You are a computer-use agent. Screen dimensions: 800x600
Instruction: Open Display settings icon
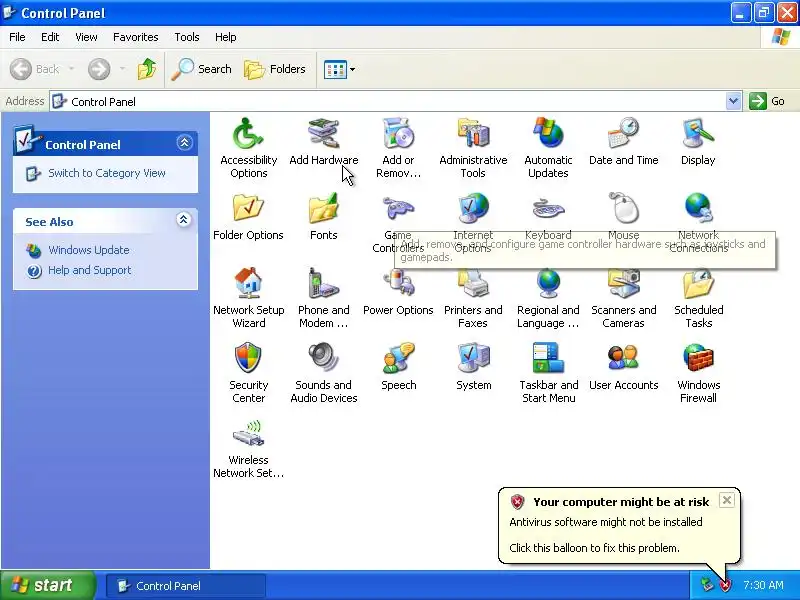tap(698, 134)
